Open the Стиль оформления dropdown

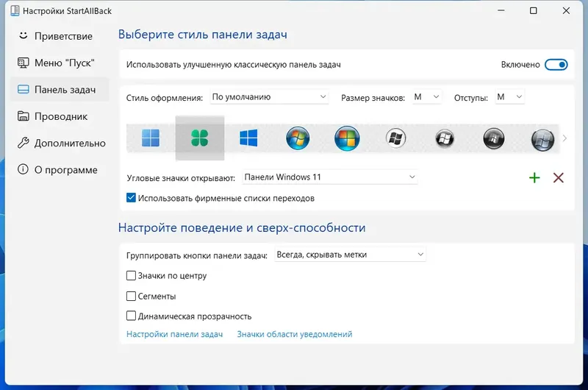click(x=269, y=97)
